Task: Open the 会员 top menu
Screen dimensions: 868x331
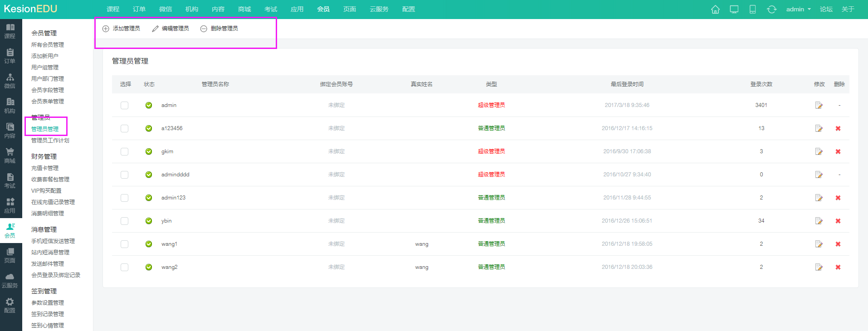Action: [x=323, y=10]
